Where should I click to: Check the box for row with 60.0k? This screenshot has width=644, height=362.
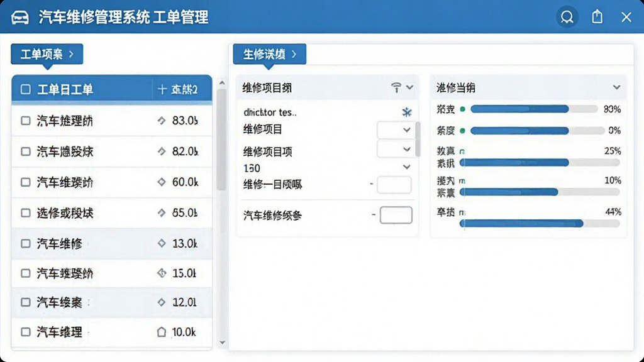[25, 182]
